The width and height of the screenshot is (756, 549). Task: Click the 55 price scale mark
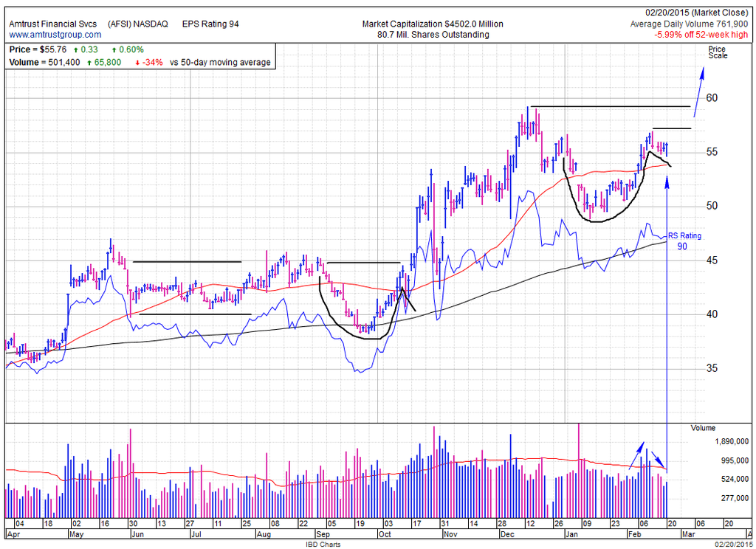712,152
